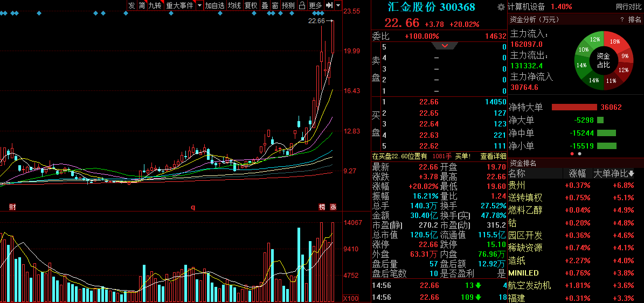Click the 资金占比 donut center
644x303 pixels.
pos(604,60)
